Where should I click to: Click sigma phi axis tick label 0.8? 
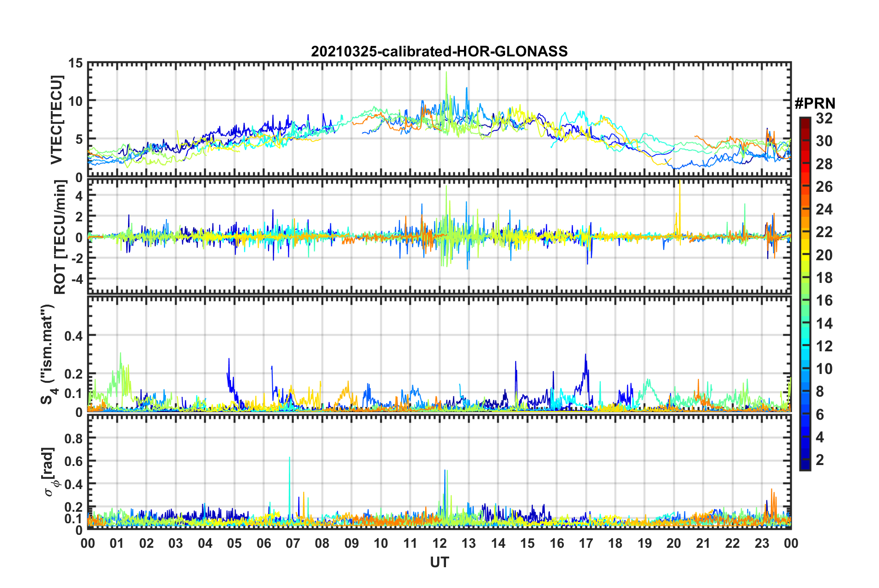pyautogui.click(x=73, y=439)
